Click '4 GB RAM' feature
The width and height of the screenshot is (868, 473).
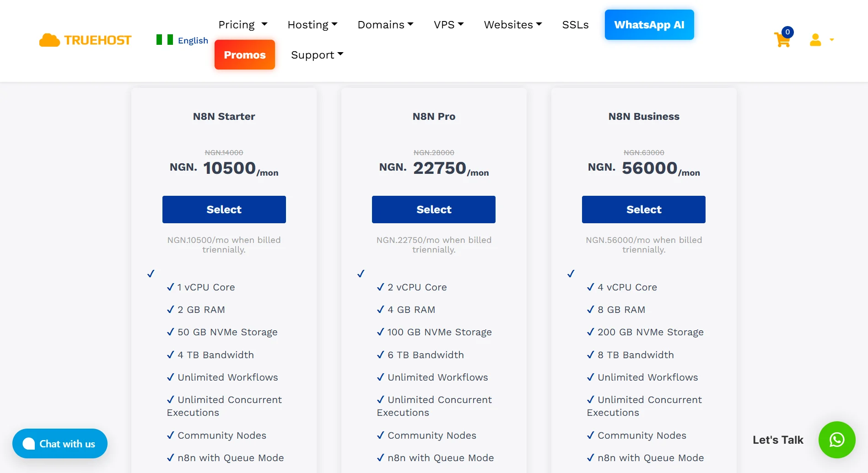click(x=411, y=310)
